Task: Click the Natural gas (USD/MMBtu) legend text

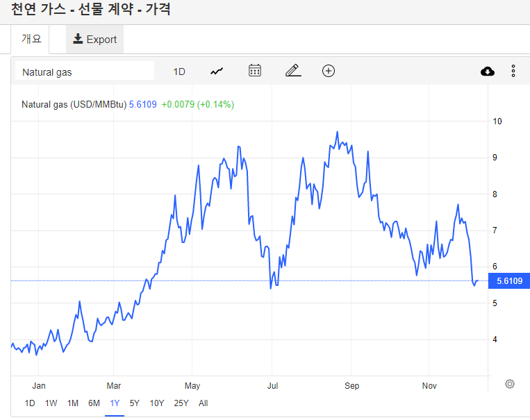Action: click(74, 104)
